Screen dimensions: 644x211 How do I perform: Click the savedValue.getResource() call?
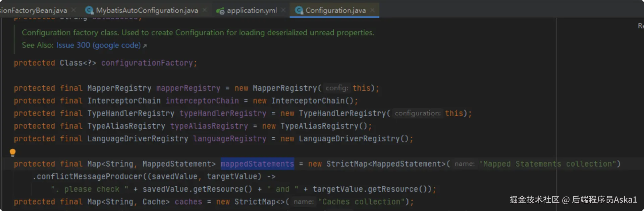point(197,189)
